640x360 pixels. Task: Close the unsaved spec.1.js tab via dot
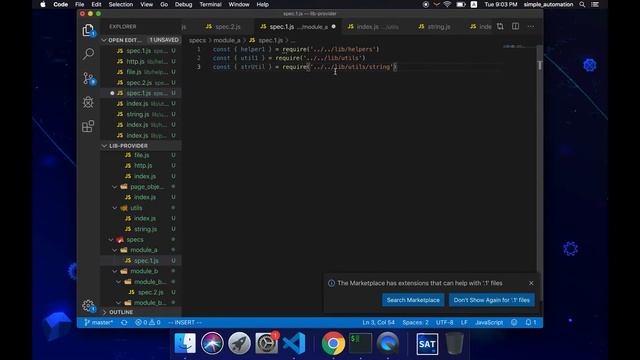(x=333, y=27)
